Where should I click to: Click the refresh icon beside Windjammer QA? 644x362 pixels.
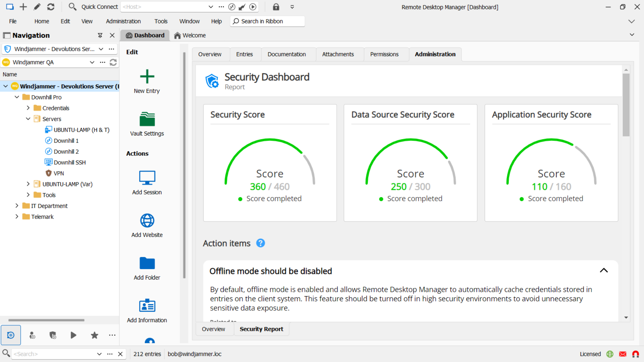[113, 62]
